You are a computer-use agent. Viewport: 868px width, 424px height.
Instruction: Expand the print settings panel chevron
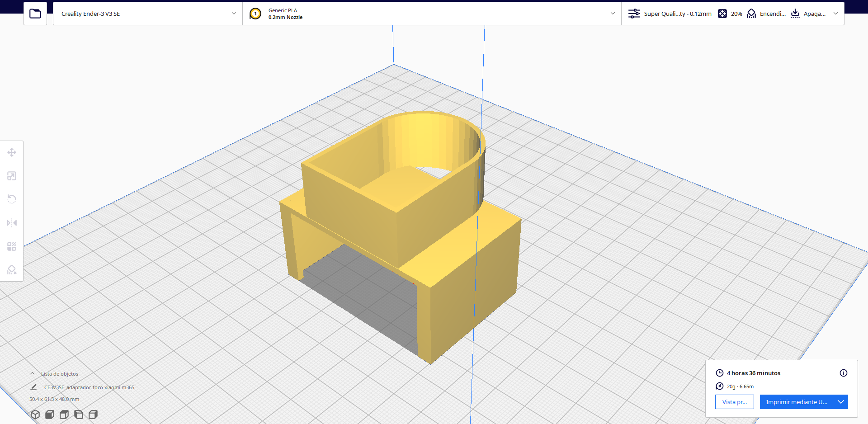(835, 14)
